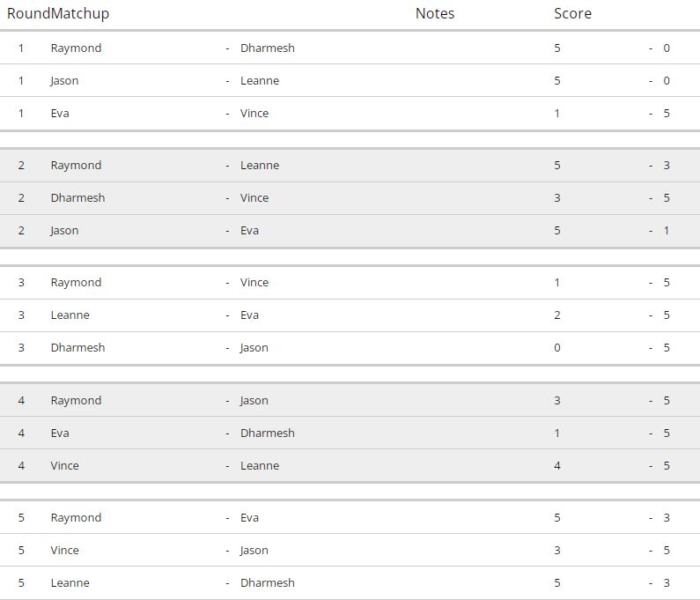
Task: Click Vince in round 1 matchup
Action: coord(254,113)
